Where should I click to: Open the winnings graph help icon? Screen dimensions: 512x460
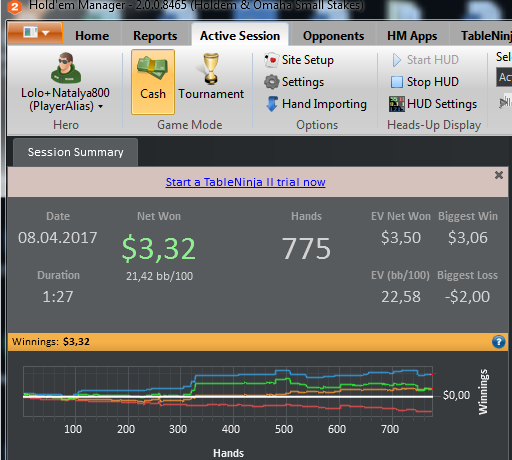tap(499, 342)
